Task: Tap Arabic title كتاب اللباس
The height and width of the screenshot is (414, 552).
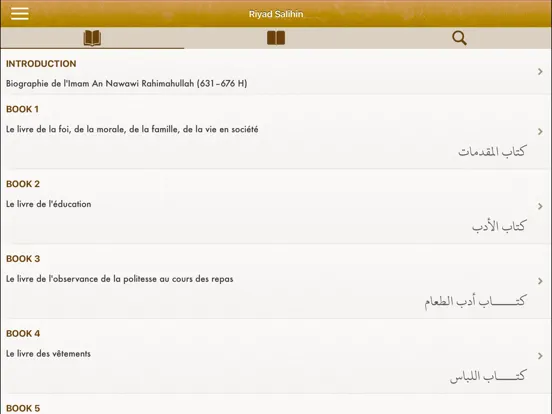Action: [x=488, y=376]
